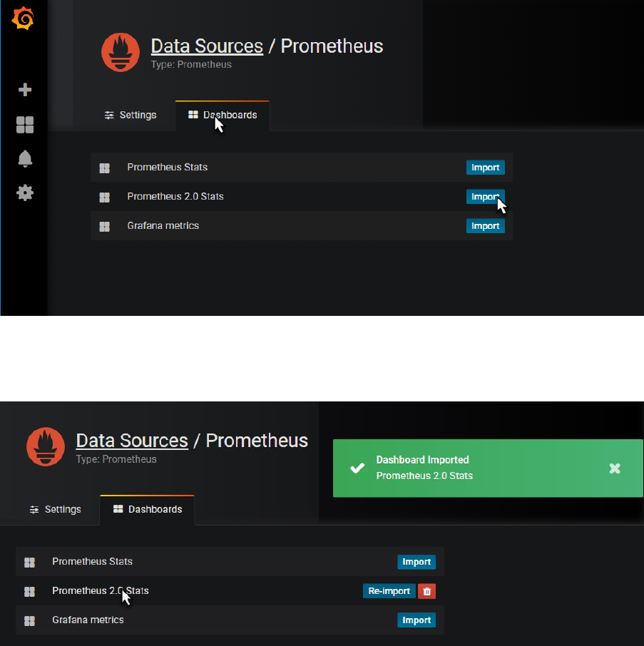Import the Grafana metrics dashboard in upper list
The height and width of the screenshot is (646, 644).
(x=486, y=226)
